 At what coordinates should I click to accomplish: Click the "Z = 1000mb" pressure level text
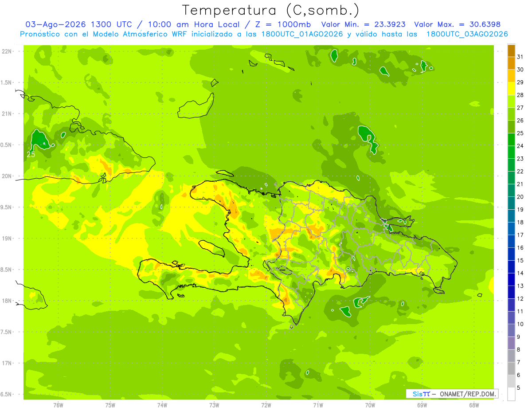(x=284, y=24)
